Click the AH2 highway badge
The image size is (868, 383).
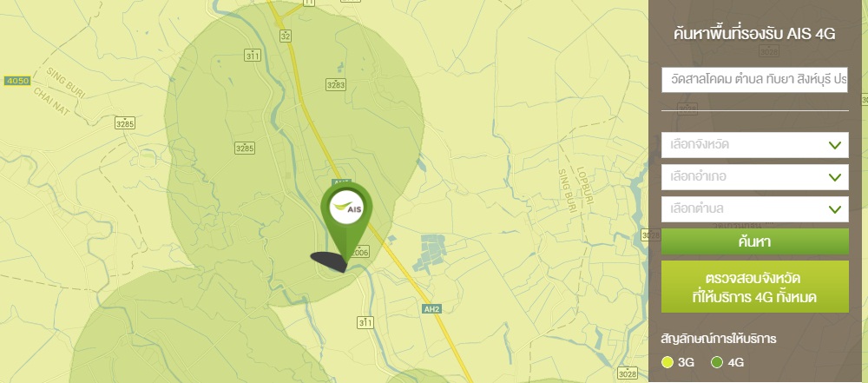coord(431,309)
